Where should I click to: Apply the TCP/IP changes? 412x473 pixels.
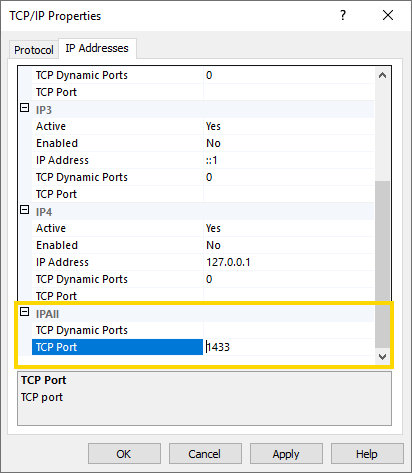286,454
